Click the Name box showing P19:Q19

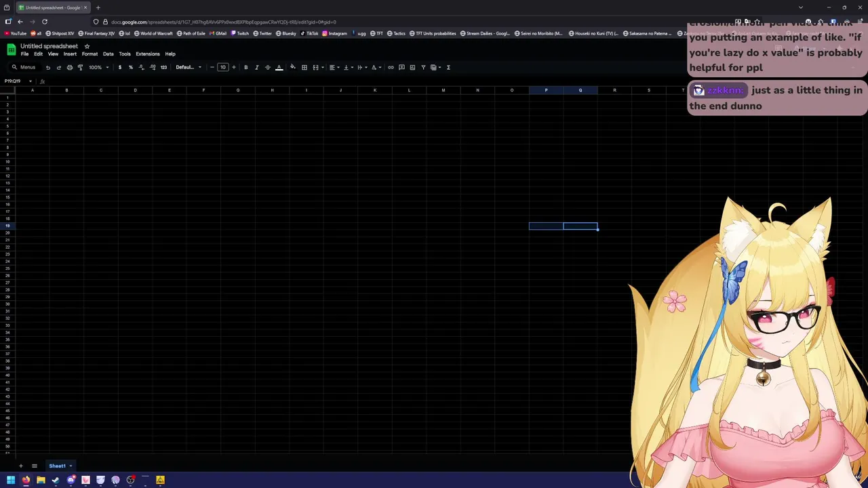pyautogui.click(x=14, y=81)
